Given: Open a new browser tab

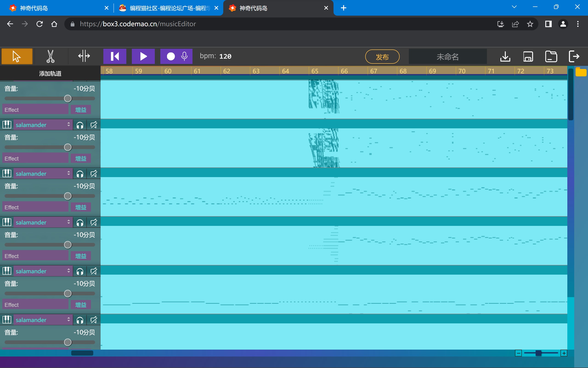Looking at the screenshot, I should pyautogui.click(x=343, y=8).
